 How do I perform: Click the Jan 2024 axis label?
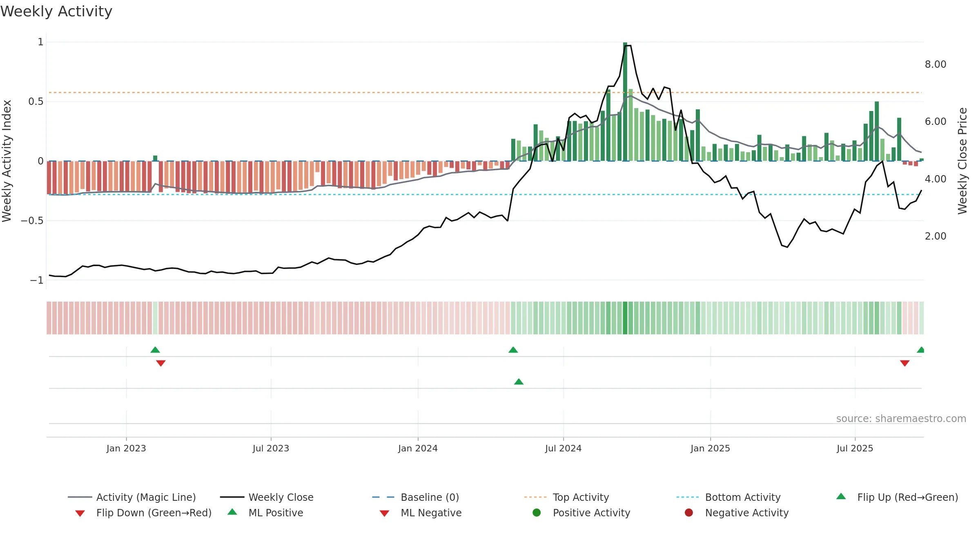click(418, 448)
